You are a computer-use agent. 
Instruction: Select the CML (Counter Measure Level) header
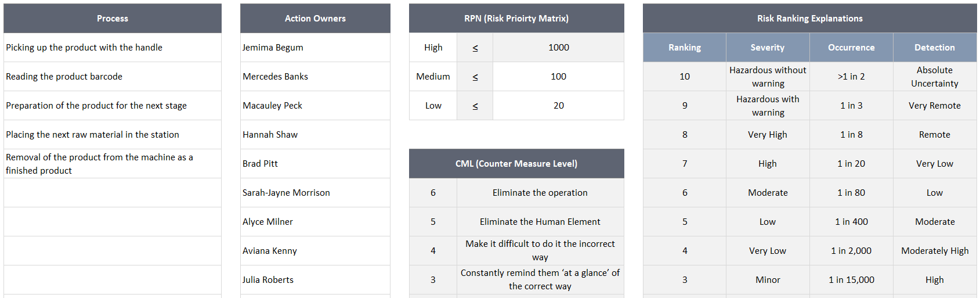[x=516, y=163]
